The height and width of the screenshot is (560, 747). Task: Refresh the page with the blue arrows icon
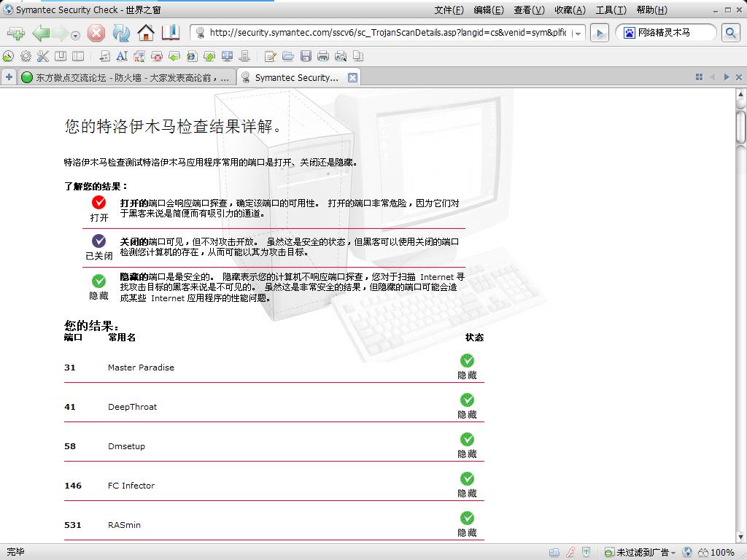coord(121,34)
